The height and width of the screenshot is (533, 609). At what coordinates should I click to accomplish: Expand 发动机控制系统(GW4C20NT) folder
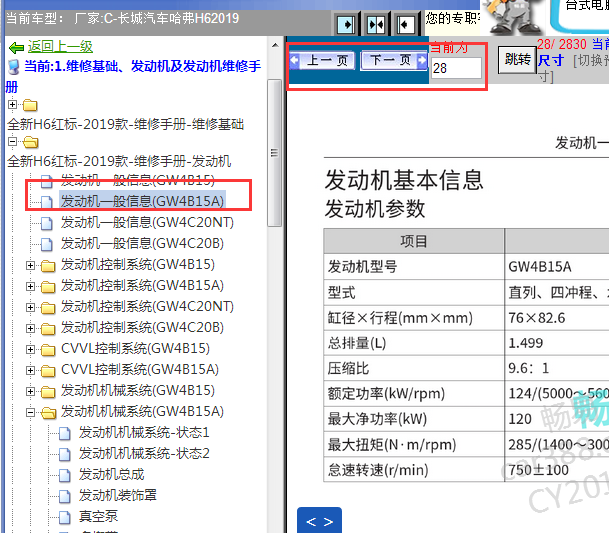(30, 307)
